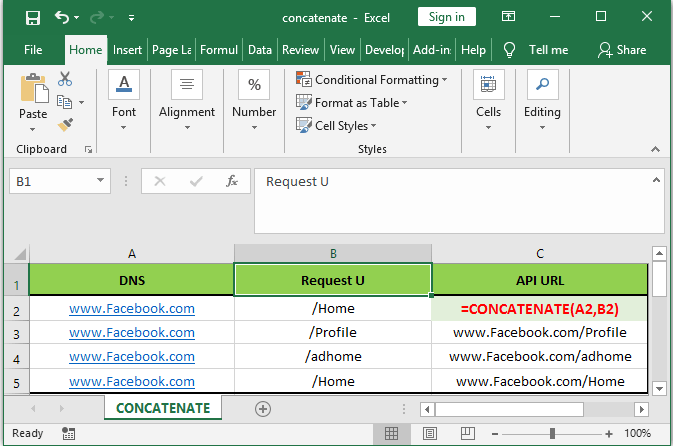Screen dimensions: 673x446
Task: Open Customize Quick Access Toolbar arrow
Action: click(x=131, y=18)
